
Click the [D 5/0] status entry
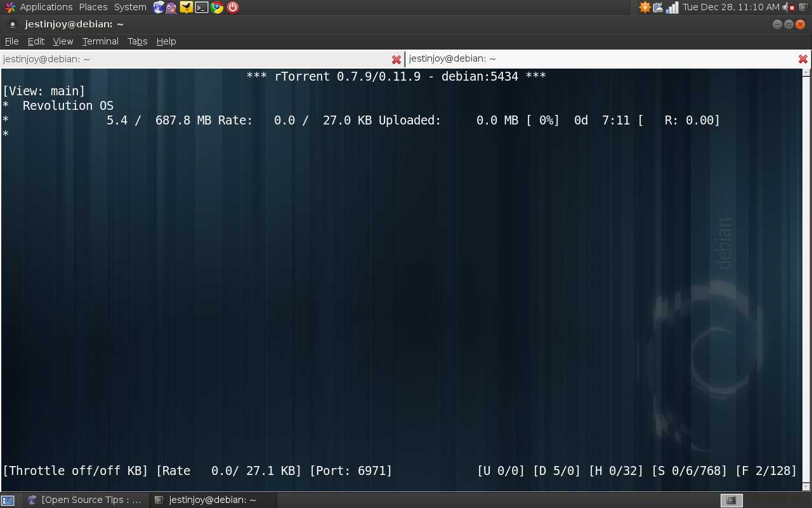557,471
